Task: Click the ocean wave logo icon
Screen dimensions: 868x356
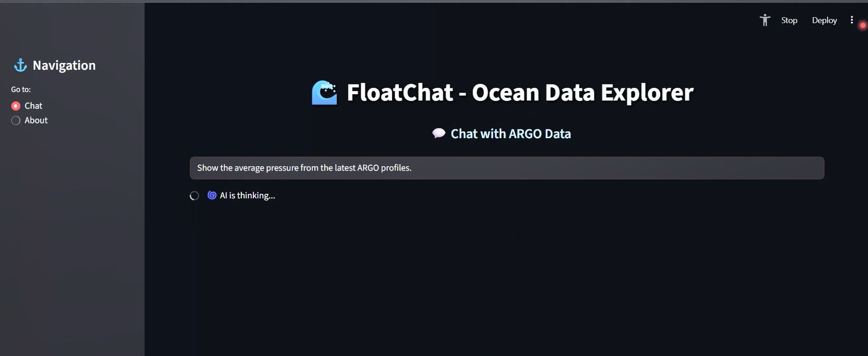Action: tap(324, 92)
